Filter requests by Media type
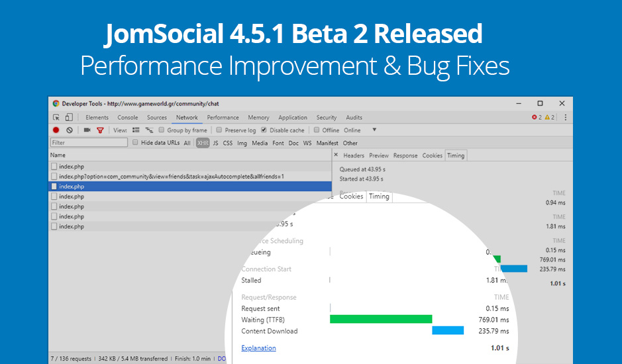This screenshot has height=364, width=622. 260,143
